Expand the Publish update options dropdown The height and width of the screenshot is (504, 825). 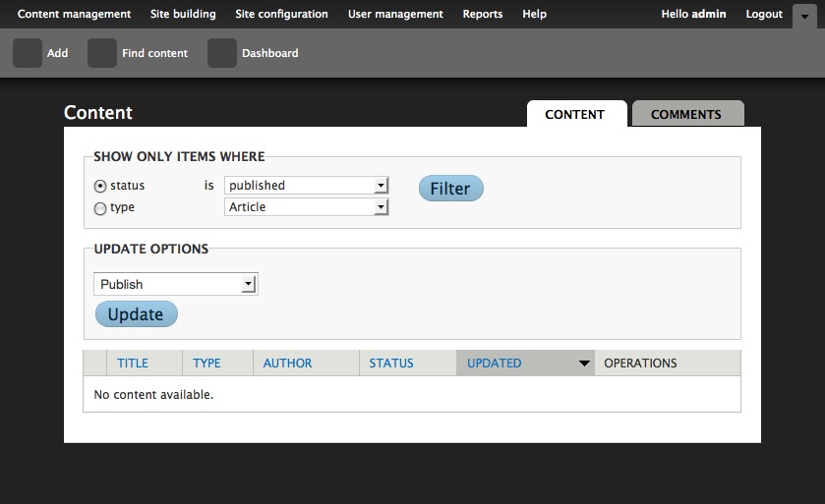[175, 284]
